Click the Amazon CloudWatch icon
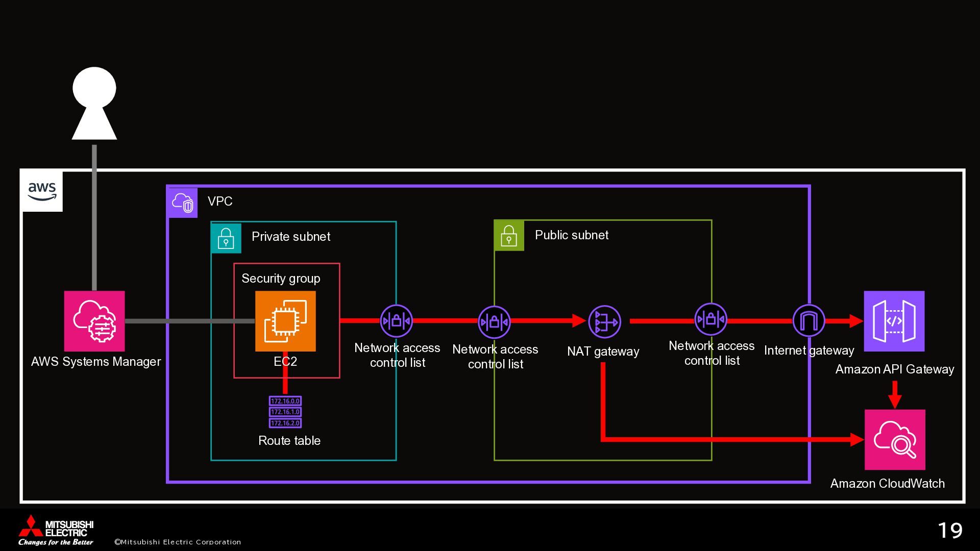The width and height of the screenshot is (980, 551). pyautogui.click(x=895, y=439)
